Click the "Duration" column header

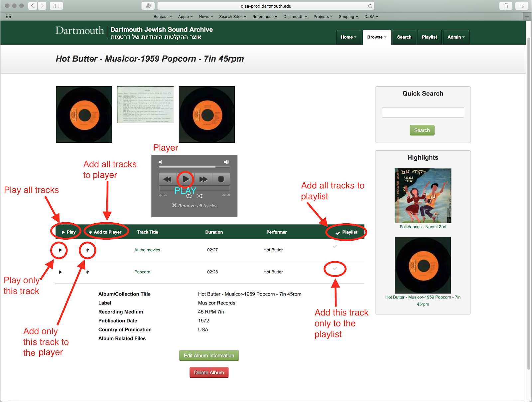(x=214, y=232)
